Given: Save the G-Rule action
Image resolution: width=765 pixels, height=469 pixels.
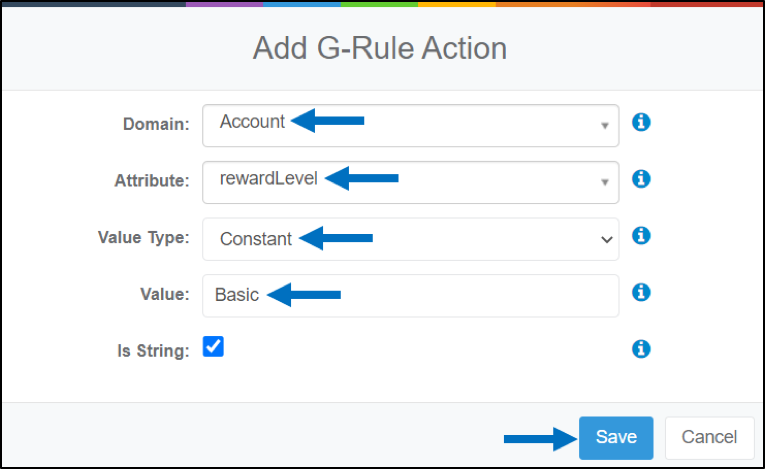Looking at the screenshot, I should click(616, 438).
